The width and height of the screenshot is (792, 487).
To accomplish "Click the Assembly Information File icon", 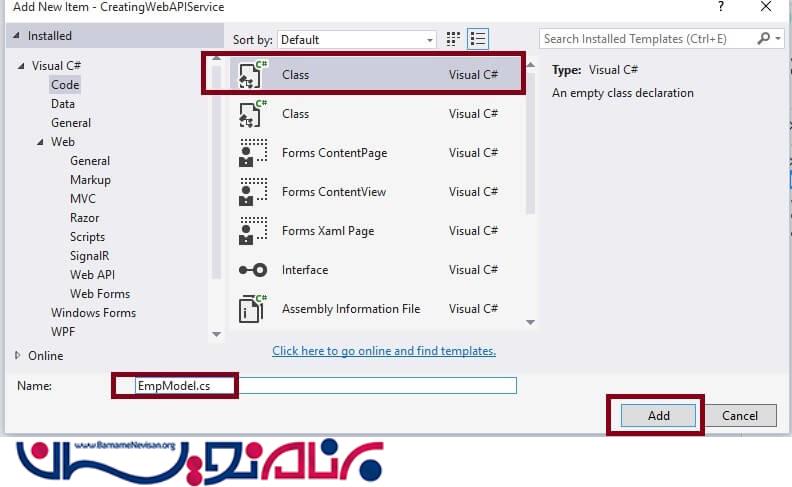I will (253, 309).
